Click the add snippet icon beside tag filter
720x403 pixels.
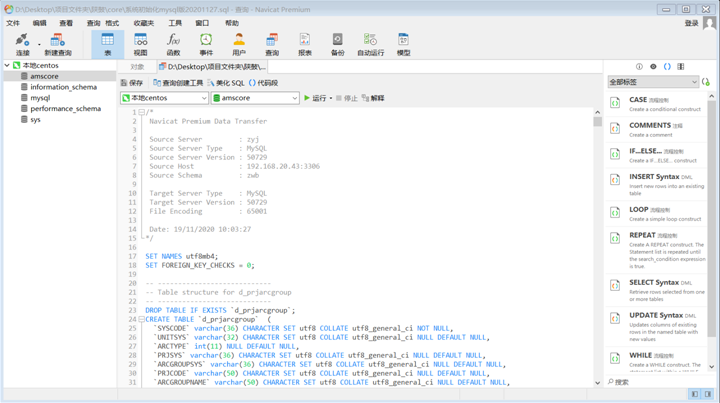pos(706,82)
